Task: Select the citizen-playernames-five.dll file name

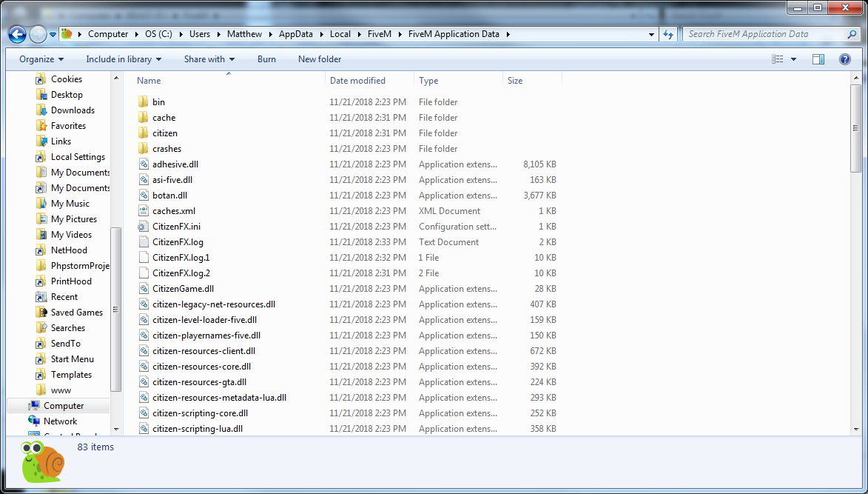Action: point(206,335)
